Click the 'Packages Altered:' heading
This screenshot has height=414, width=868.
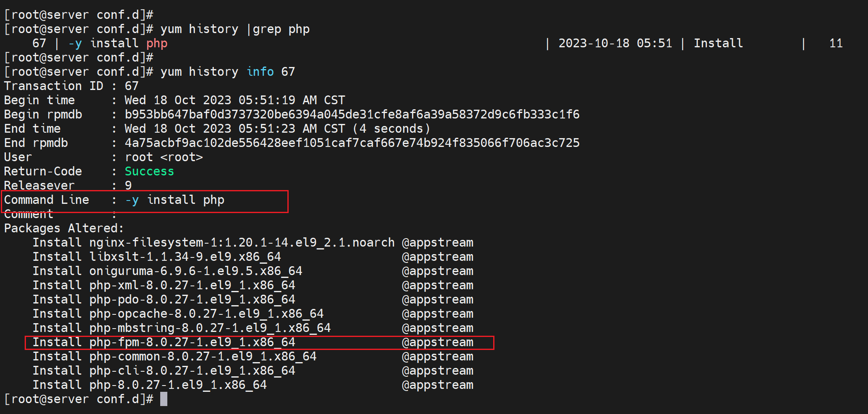point(64,228)
